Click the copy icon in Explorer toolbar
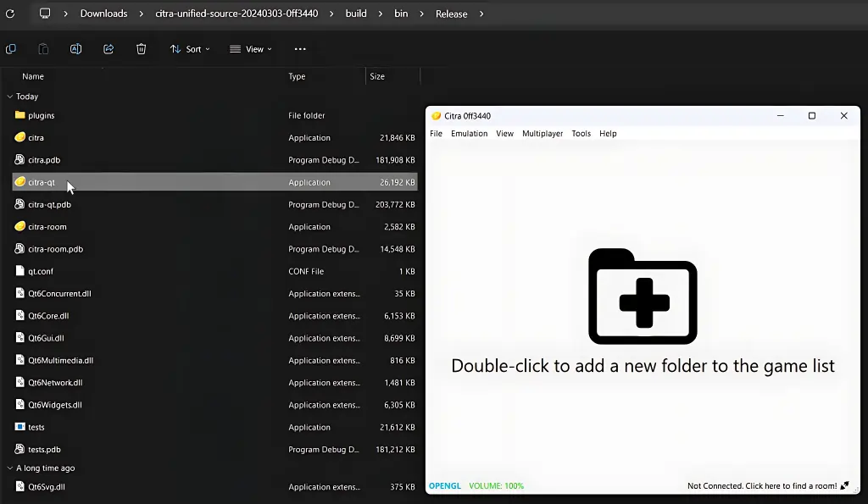The width and height of the screenshot is (868, 504). coord(11,49)
